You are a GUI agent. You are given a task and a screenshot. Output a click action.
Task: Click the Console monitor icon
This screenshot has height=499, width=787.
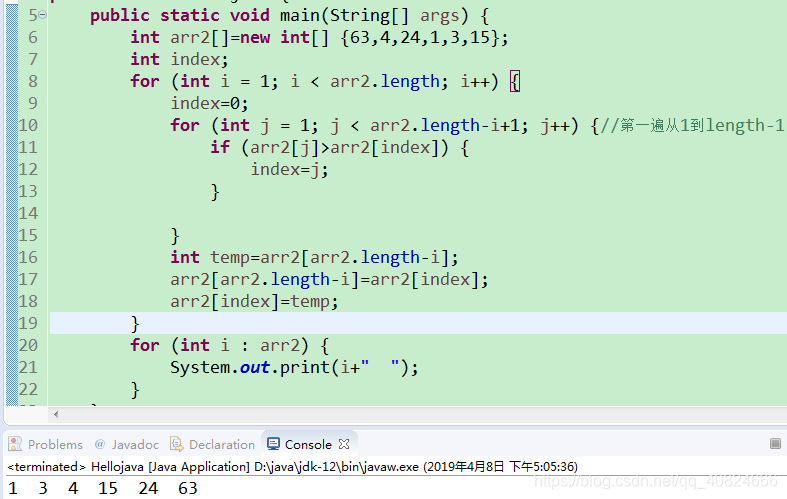273,444
